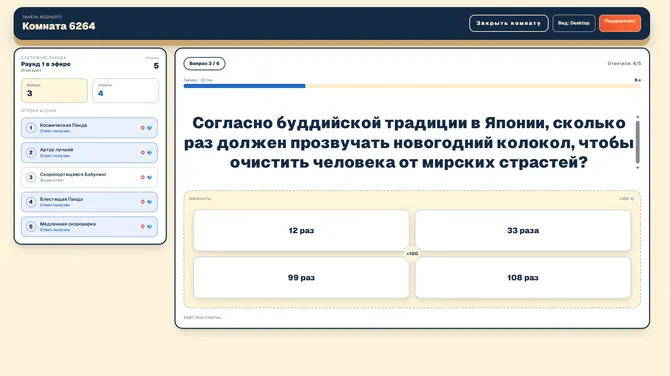
Task: Click scroll-up arrow beside question text
Action: pos(638,117)
